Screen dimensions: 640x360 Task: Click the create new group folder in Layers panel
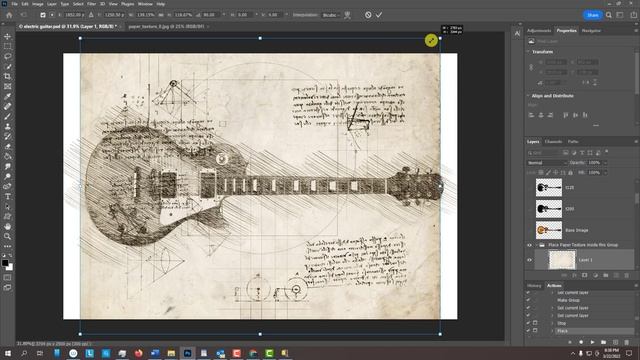point(606,276)
